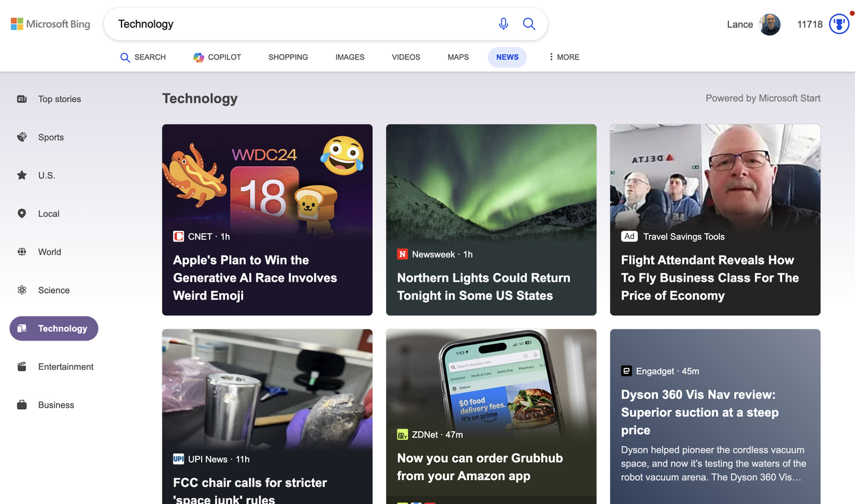This screenshot has width=855, height=504.
Task: Click the Local map pin icon
Action: 22,214
